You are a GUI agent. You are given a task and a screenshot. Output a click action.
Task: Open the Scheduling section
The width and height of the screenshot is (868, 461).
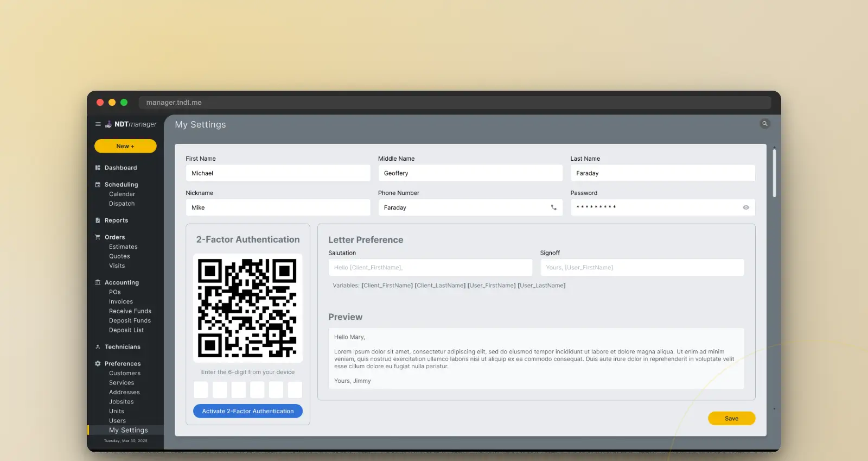pos(121,185)
